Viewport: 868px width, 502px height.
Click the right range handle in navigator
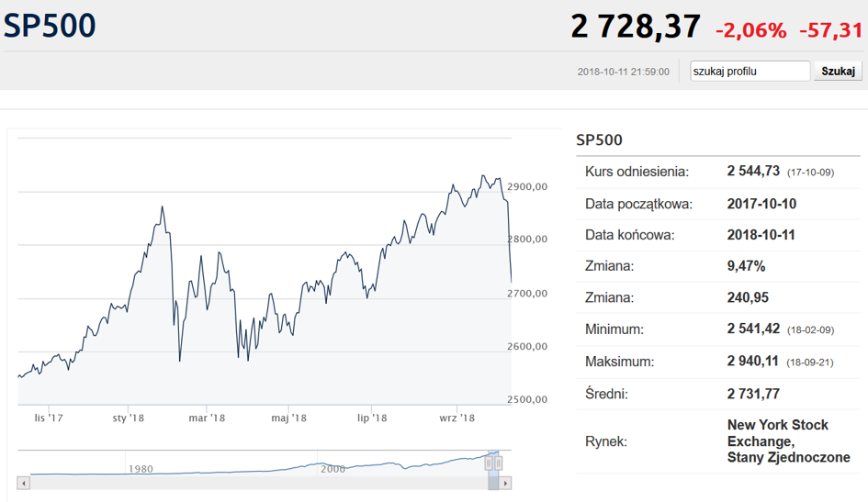point(500,463)
